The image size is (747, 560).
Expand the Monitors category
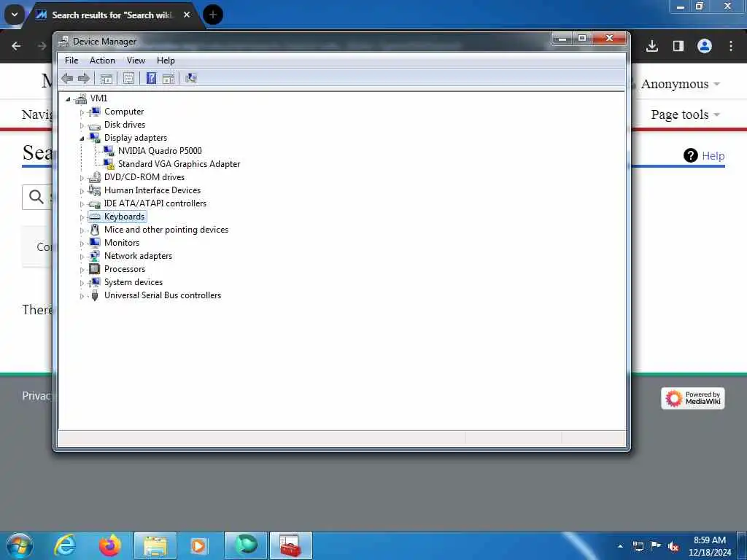(x=82, y=244)
